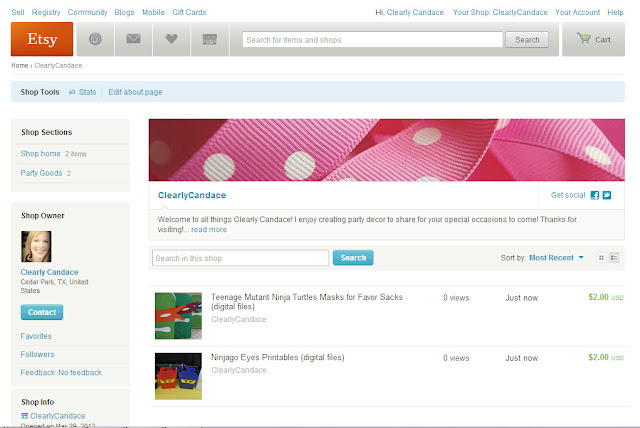Open Ninjago Eyes Printables thumbnail
Viewport: 640px width, 428px height.
(178, 376)
